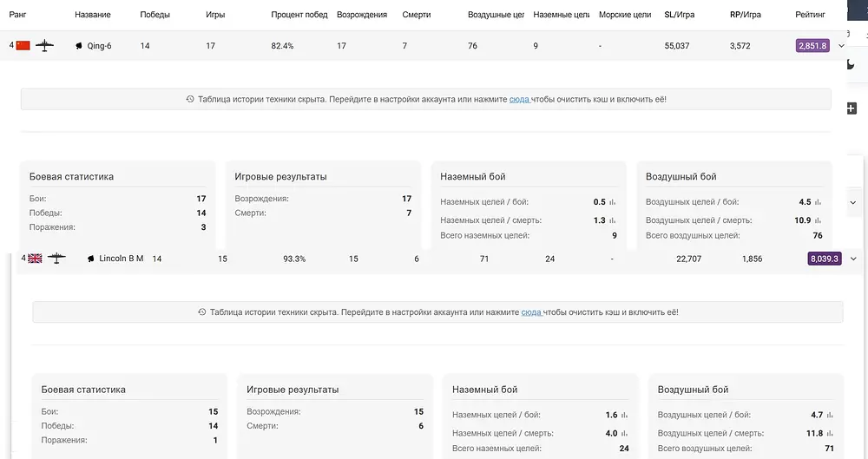Click the 'сюда' link in the lower notice

[x=531, y=312]
